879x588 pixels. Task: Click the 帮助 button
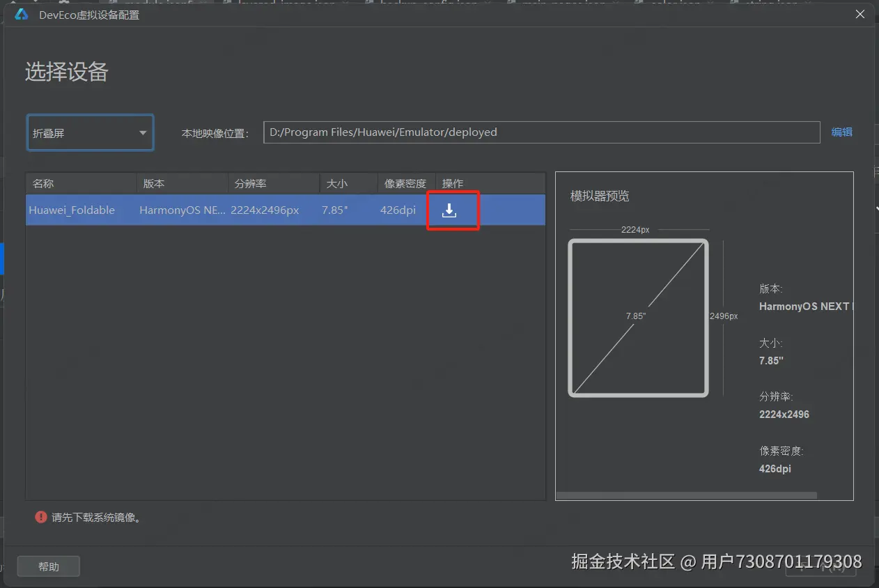(49, 566)
